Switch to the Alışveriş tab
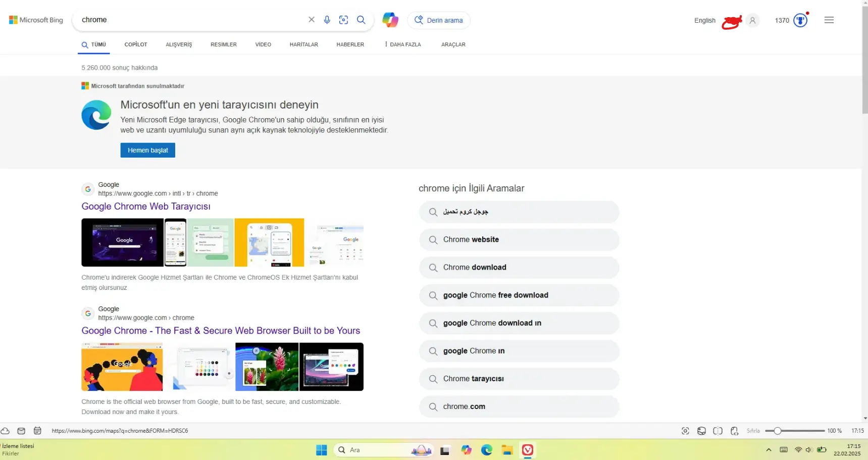The width and height of the screenshot is (868, 460). (179, 44)
